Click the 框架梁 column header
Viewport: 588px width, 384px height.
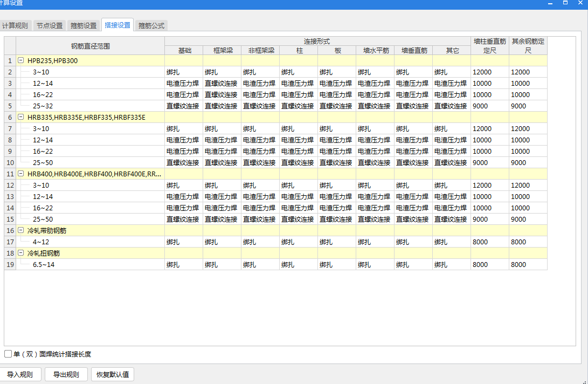pyautogui.click(x=222, y=50)
